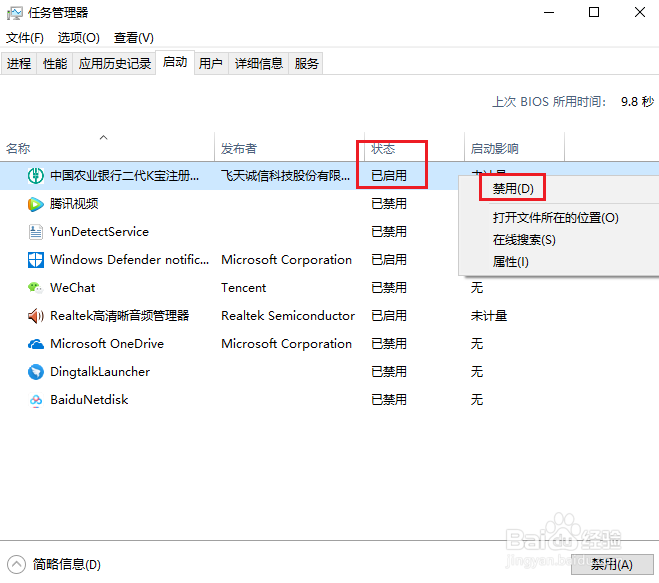This screenshot has width=659, height=583.
Task: Click the 中国农业银行 K宝 app icon
Action: tap(36, 176)
